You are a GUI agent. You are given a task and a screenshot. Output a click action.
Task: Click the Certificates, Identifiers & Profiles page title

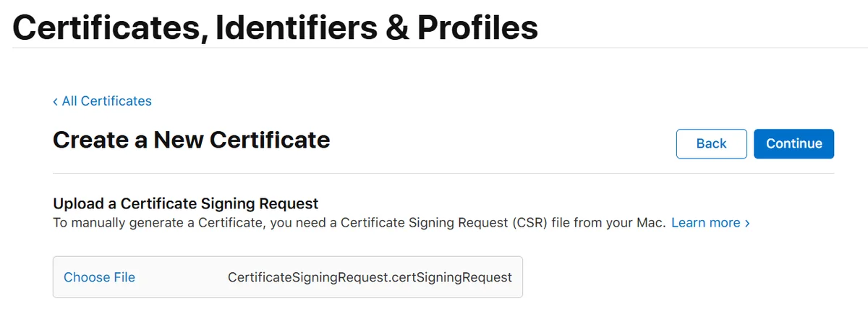pyautogui.click(x=275, y=28)
